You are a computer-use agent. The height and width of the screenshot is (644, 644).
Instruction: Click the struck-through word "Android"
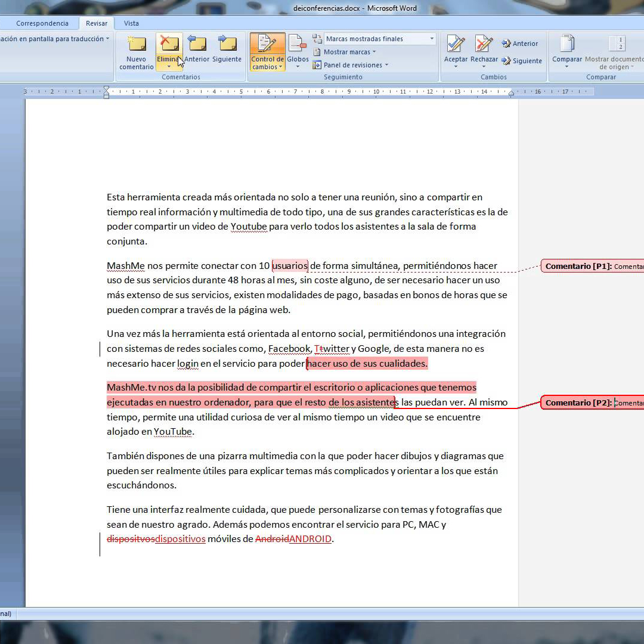click(272, 539)
